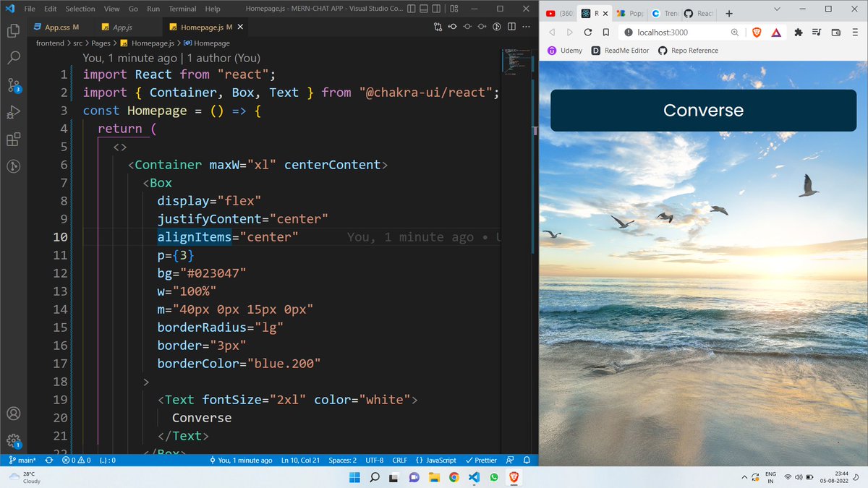This screenshot has height=488, width=868.
Task: Open the Source Control view with badge 3
Action: (13, 85)
